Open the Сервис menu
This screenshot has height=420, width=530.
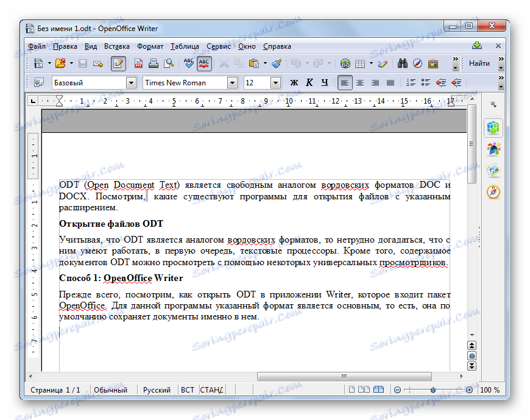(218, 46)
